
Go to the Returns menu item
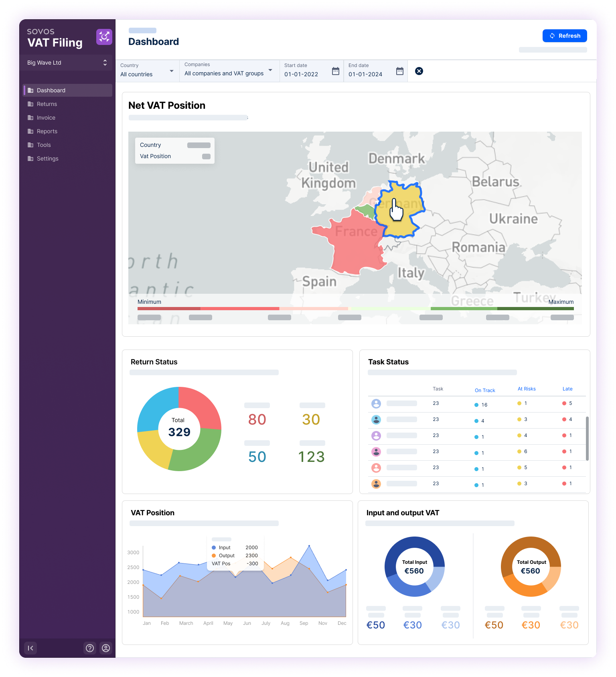click(x=47, y=104)
